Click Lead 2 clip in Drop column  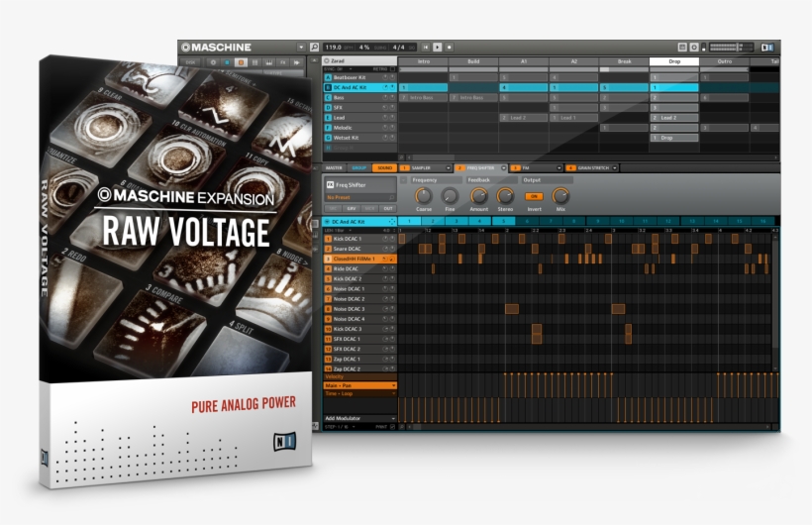[x=674, y=118]
